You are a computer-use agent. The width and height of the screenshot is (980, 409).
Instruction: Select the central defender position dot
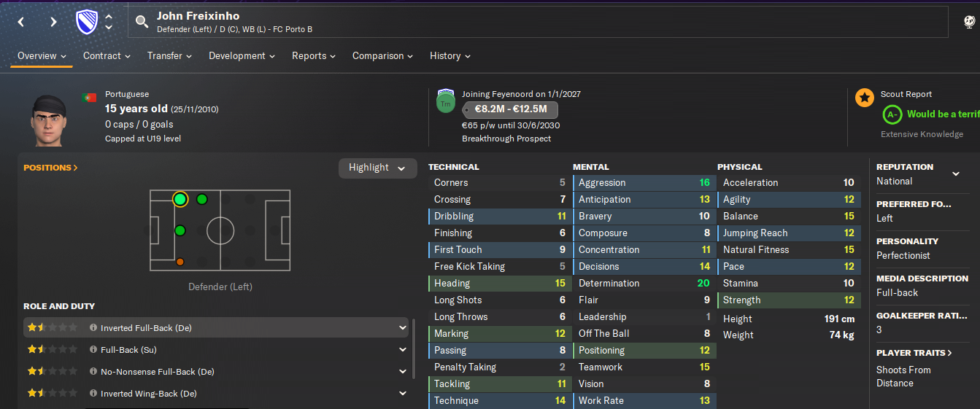point(180,230)
